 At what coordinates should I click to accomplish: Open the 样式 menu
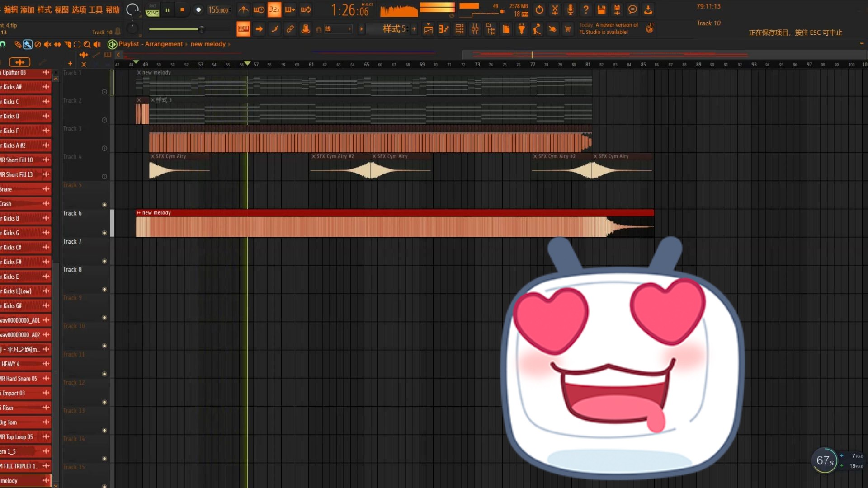coord(44,10)
